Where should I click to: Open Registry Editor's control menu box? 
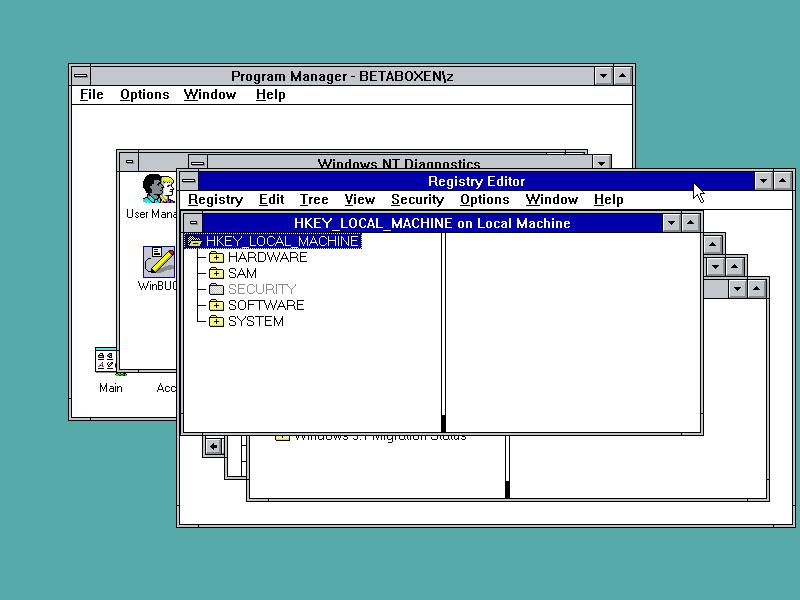(x=189, y=181)
